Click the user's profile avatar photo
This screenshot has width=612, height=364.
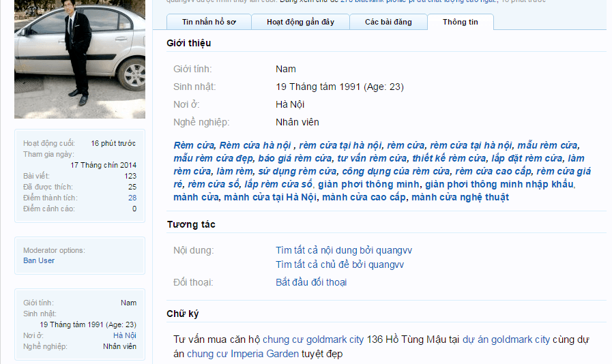80,59
